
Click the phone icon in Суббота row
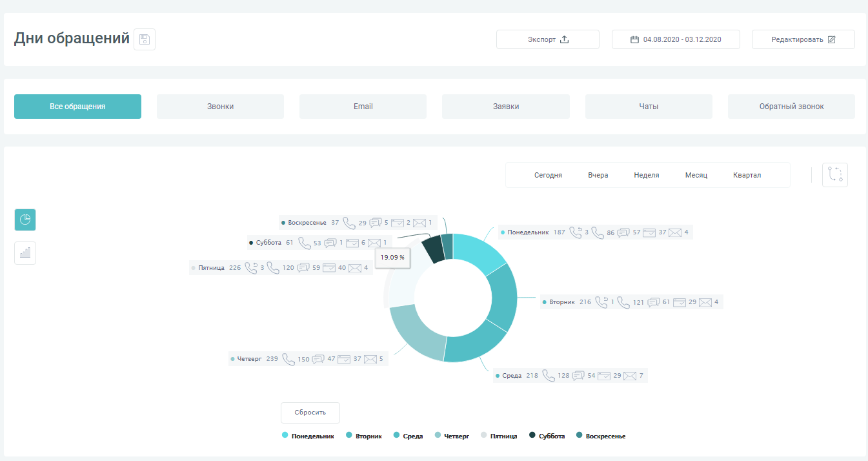pyautogui.click(x=305, y=243)
